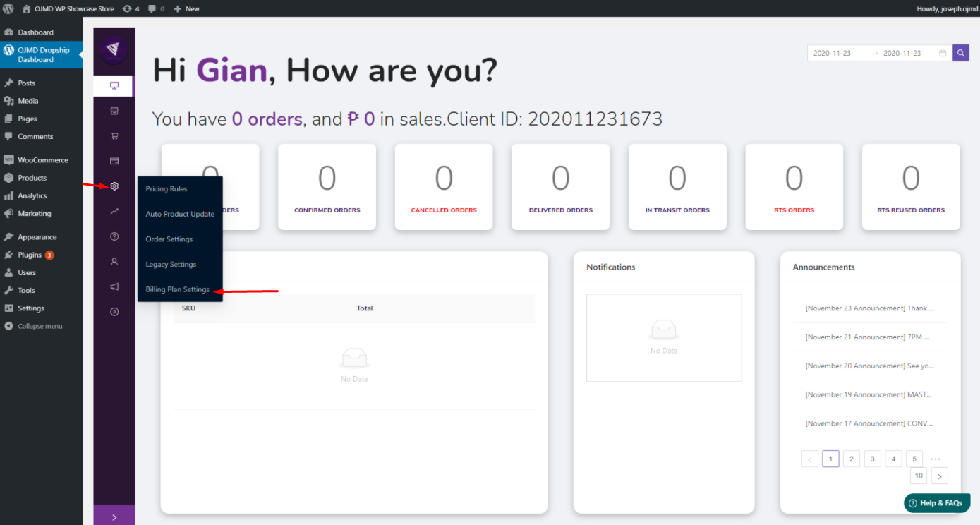Click the start date 2020-11-23 field

click(832, 53)
